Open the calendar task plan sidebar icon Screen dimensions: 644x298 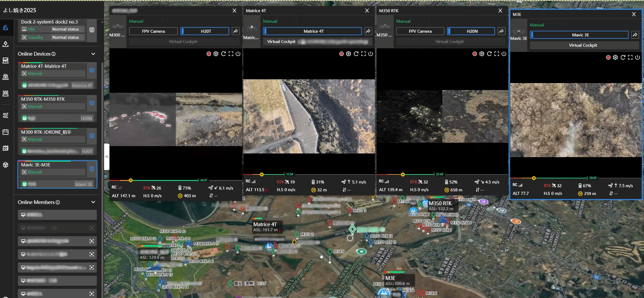coord(6,132)
